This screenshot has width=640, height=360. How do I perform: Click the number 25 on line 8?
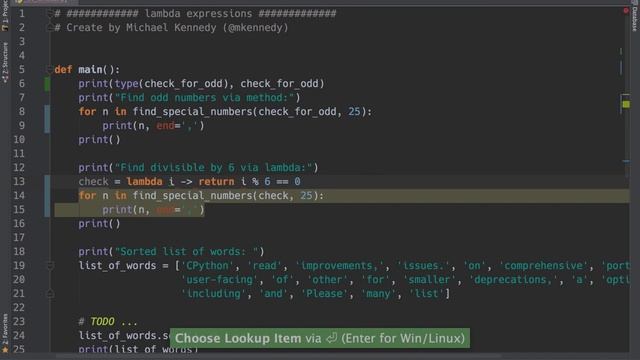(354, 112)
